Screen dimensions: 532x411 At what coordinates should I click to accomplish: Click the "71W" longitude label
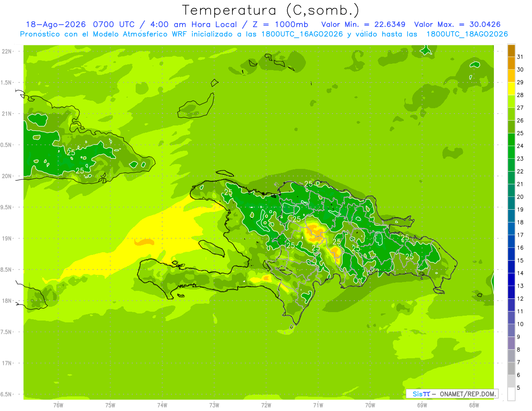click(318, 405)
